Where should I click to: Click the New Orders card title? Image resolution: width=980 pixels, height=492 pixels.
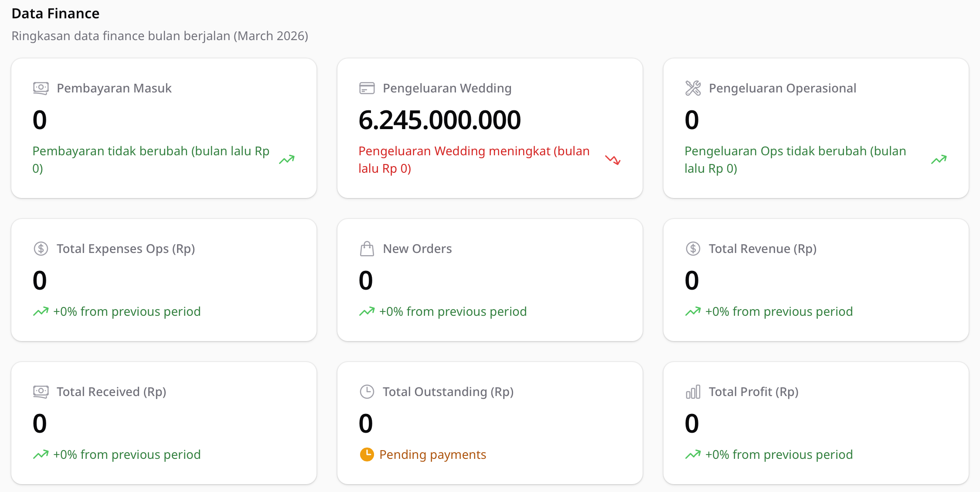[x=417, y=249]
